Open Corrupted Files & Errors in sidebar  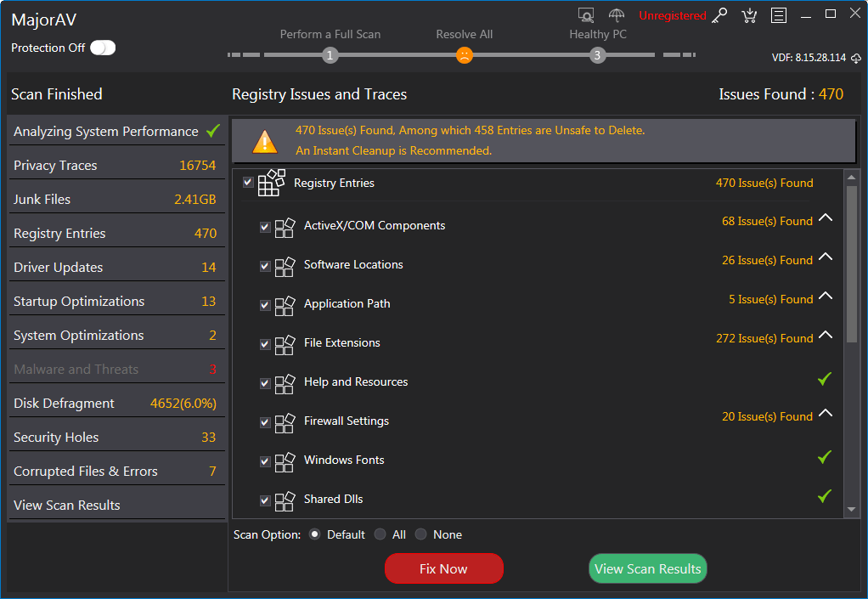[x=117, y=471]
